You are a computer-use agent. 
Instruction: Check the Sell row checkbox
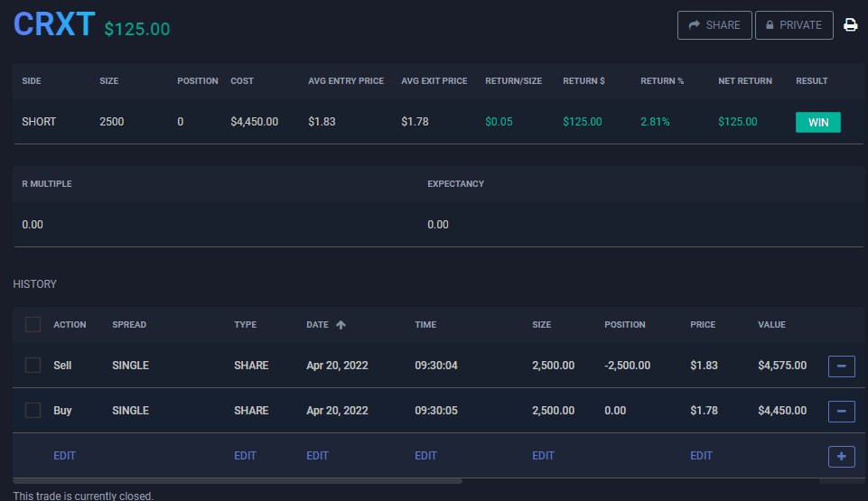click(33, 366)
